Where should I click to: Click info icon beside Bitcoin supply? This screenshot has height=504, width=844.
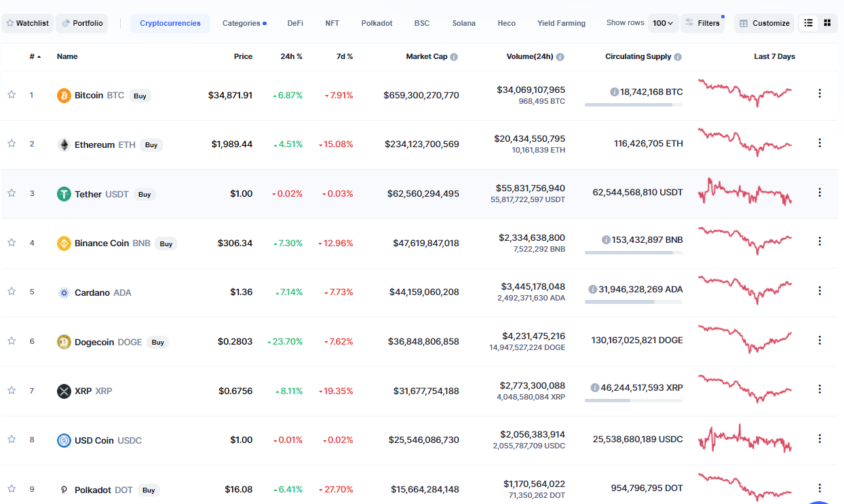pyautogui.click(x=614, y=92)
